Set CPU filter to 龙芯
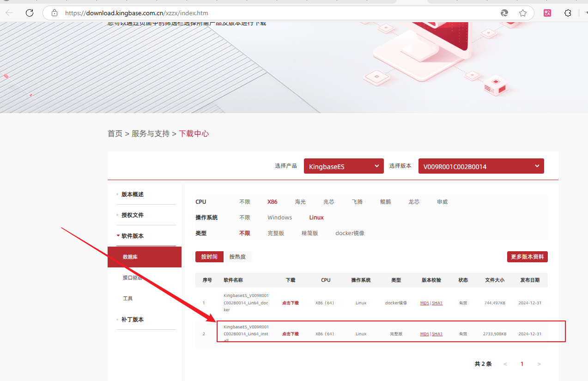 414,202
